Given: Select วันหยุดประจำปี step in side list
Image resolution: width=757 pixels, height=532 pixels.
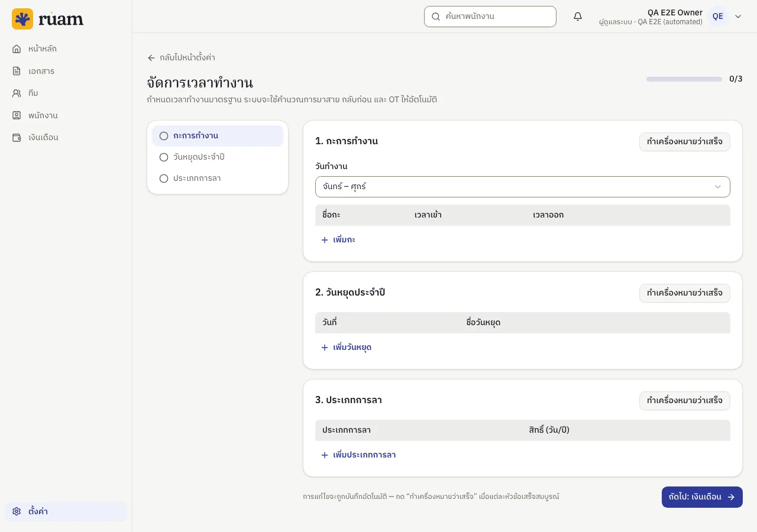Looking at the screenshot, I should click(x=218, y=157).
